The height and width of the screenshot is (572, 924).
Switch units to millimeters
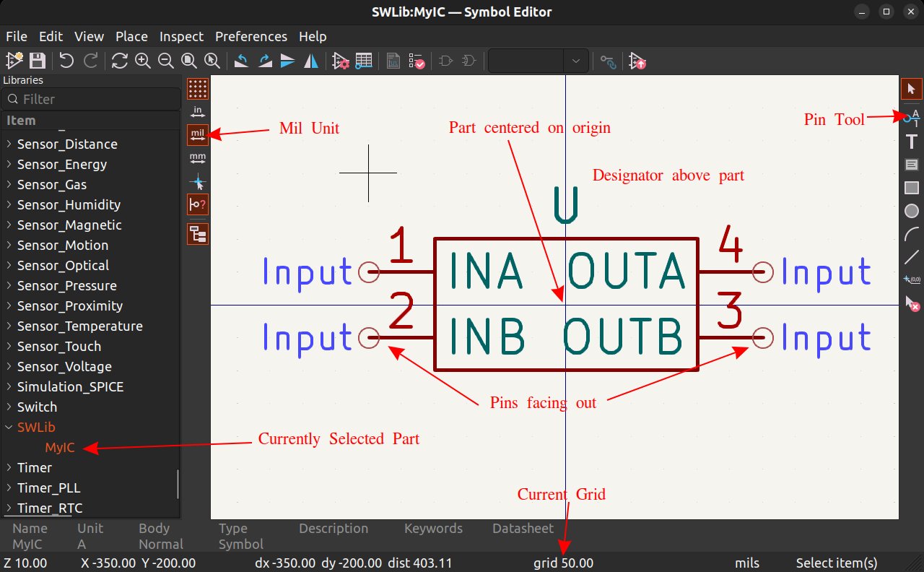(x=198, y=158)
